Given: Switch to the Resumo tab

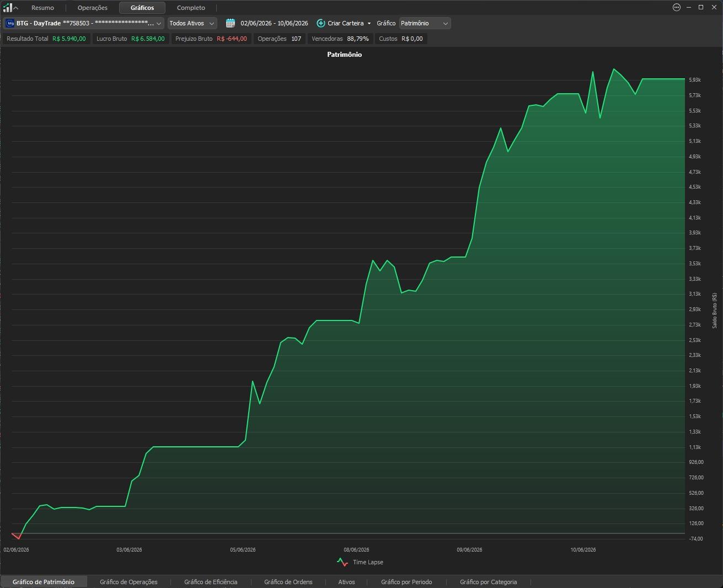Looking at the screenshot, I should (x=42, y=8).
